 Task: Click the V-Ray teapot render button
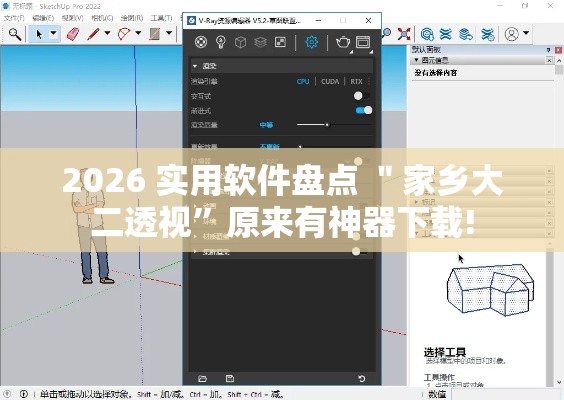click(x=343, y=42)
